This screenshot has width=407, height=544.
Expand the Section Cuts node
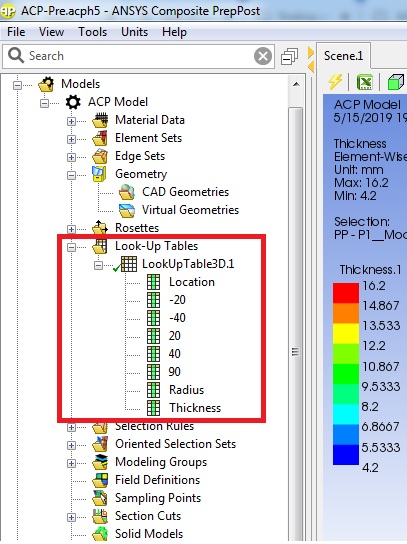click(71, 517)
